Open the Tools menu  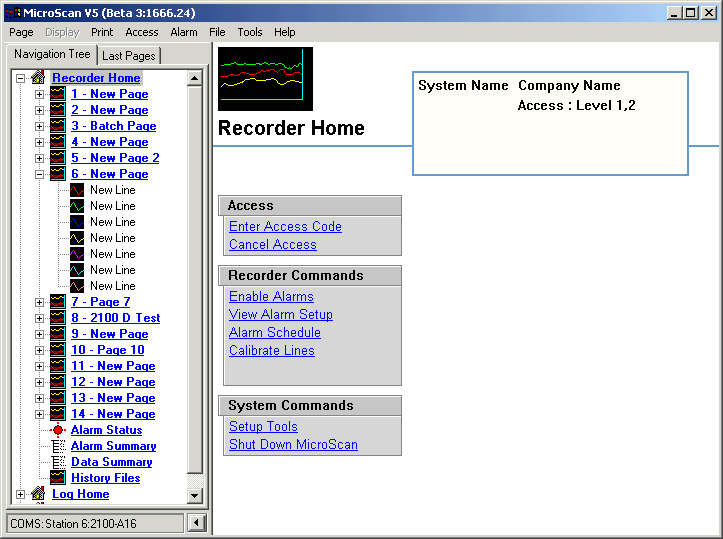pyautogui.click(x=250, y=32)
